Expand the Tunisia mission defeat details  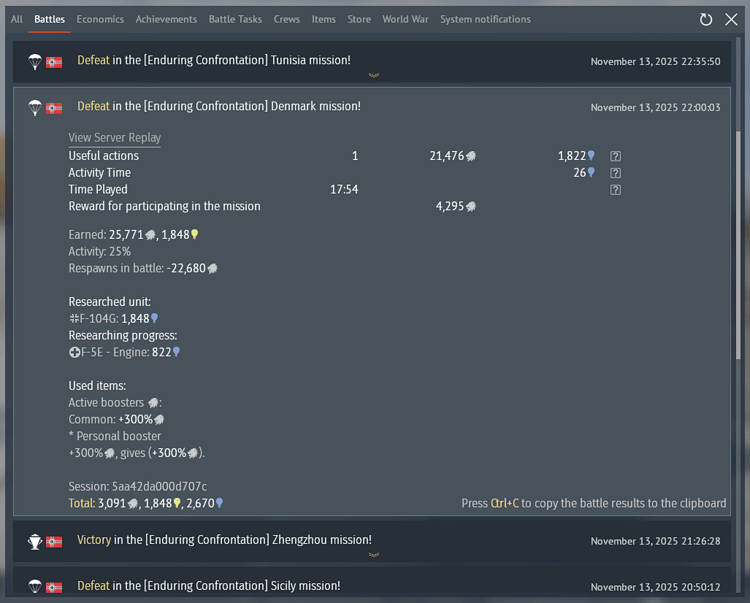(x=214, y=61)
